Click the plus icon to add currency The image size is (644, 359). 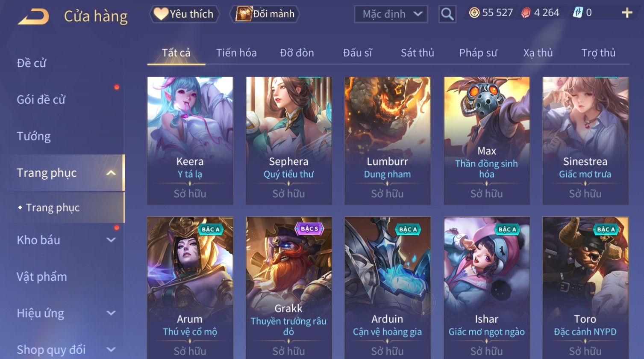tap(627, 13)
